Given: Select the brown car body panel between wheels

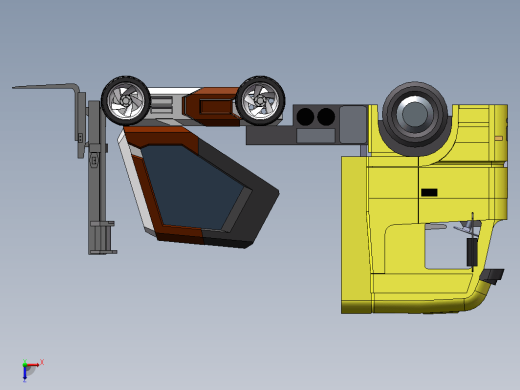Looking at the screenshot, I should pyautogui.click(x=211, y=106).
